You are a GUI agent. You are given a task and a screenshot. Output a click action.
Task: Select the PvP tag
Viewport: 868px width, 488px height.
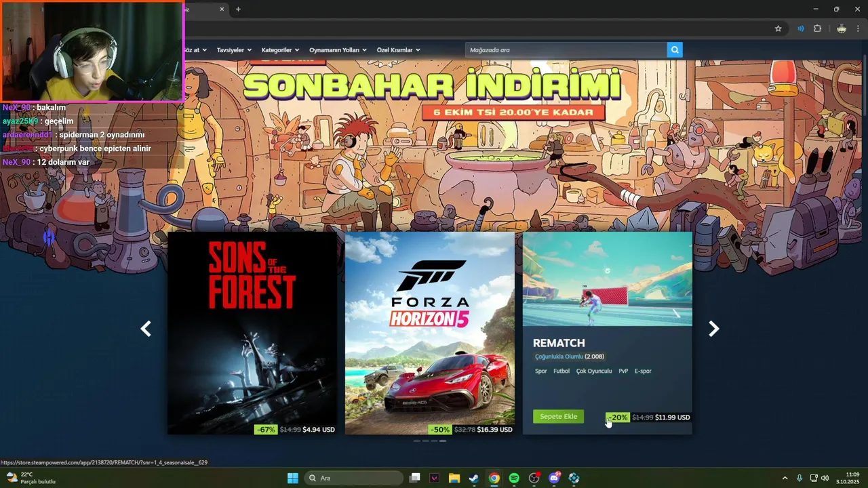click(x=623, y=371)
